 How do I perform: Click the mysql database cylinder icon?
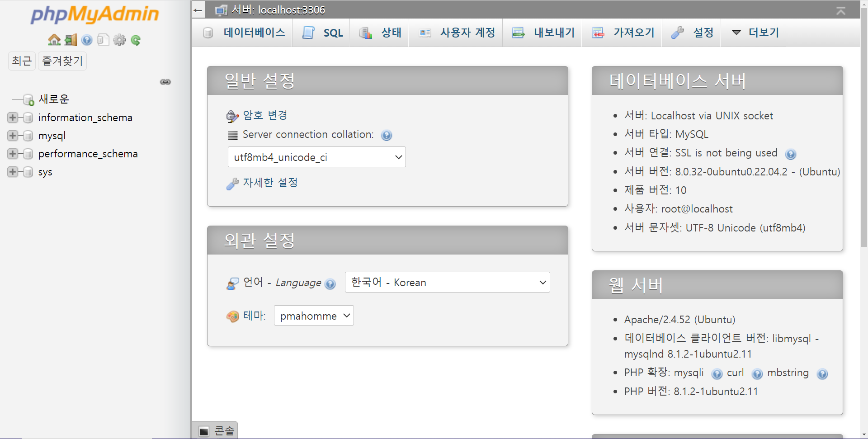tap(28, 136)
